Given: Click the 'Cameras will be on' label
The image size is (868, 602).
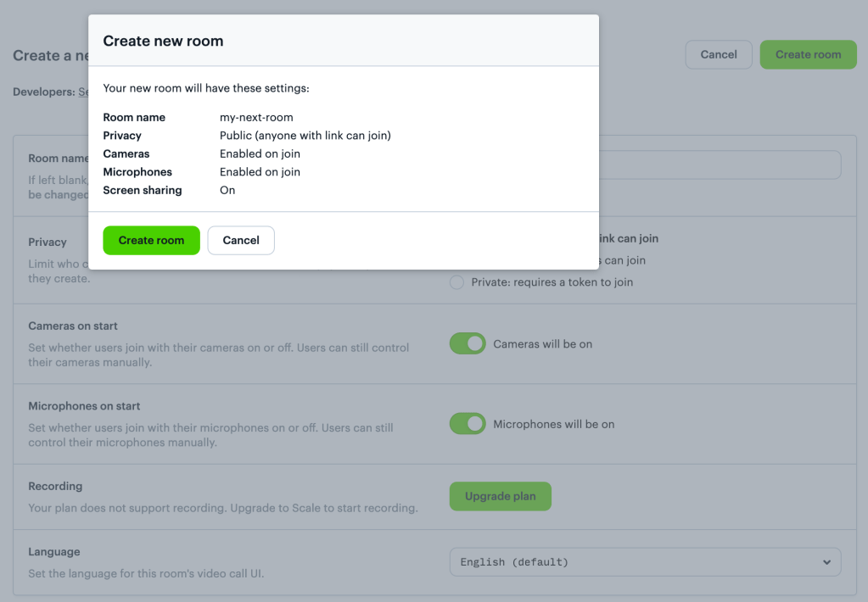Looking at the screenshot, I should pos(543,344).
